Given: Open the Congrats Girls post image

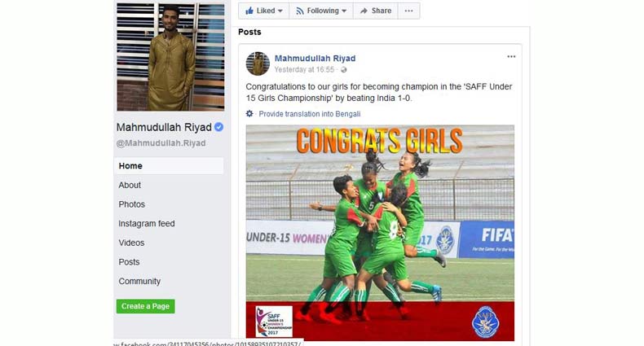Looking at the screenshot, I should pyautogui.click(x=380, y=233).
